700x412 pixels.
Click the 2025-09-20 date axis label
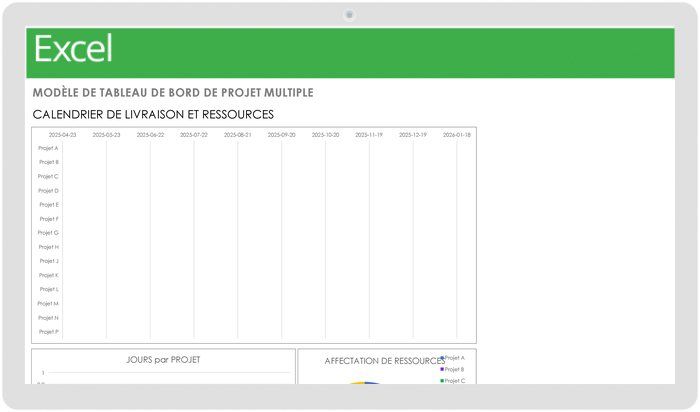(281, 135)
